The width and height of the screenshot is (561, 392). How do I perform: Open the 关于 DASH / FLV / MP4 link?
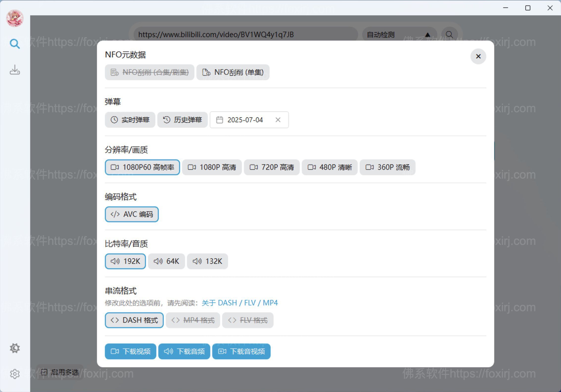coord(239,303)
